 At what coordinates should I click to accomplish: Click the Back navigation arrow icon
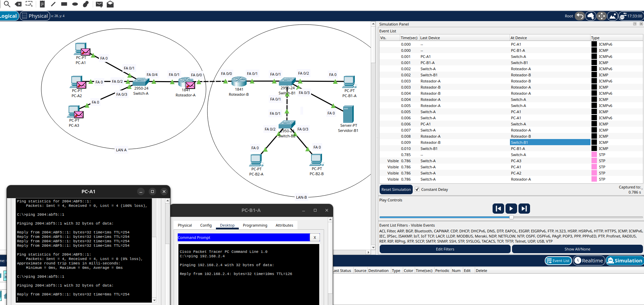click(580, 16)
